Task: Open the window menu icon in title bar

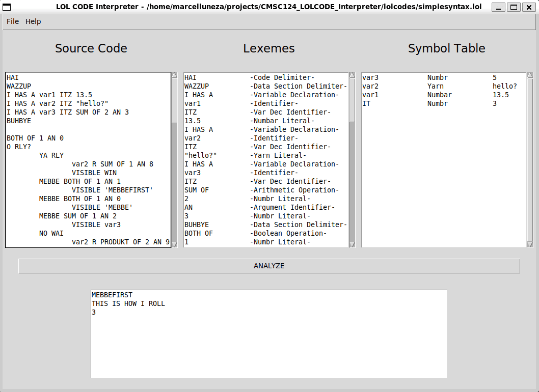Action: point(7,7)
